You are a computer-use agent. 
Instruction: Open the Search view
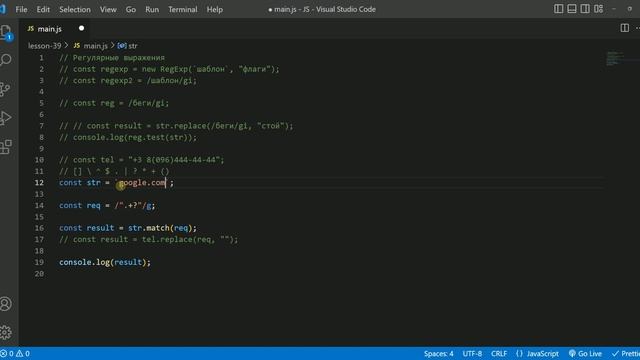coord(6,60)
